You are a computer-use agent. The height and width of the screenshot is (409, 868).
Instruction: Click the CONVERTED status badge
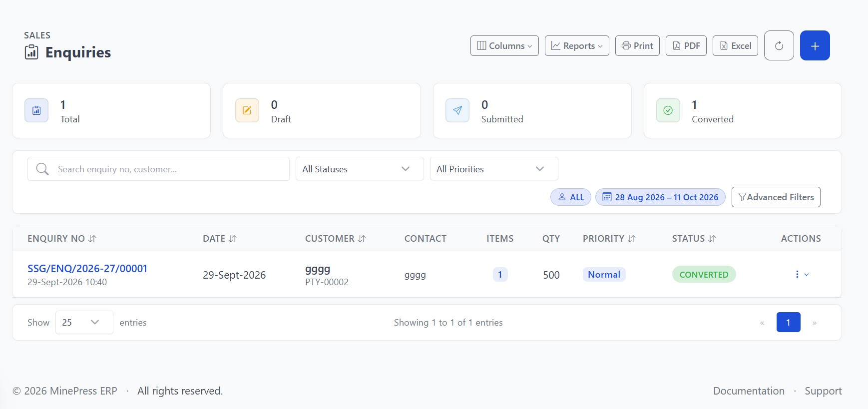tap(704, 274)
